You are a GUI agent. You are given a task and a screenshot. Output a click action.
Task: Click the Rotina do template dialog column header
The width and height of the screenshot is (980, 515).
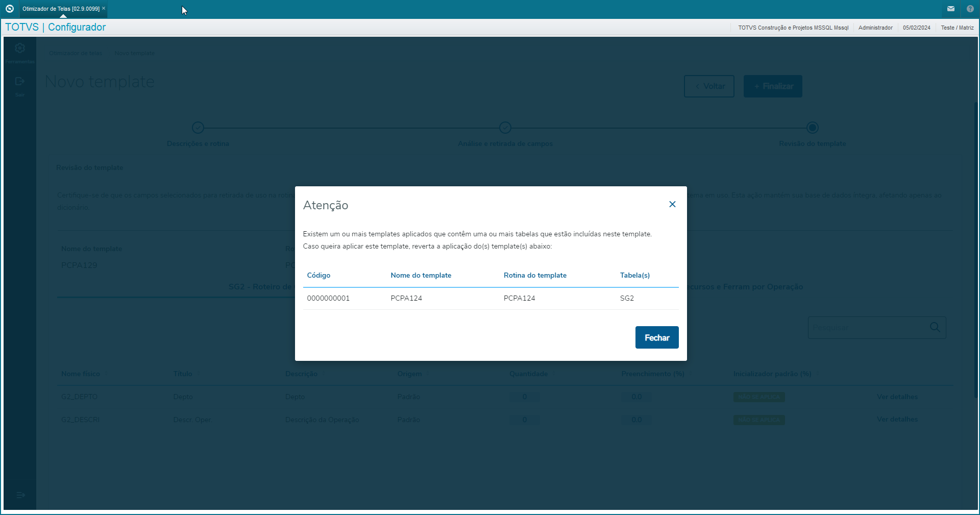coord(535,275)
